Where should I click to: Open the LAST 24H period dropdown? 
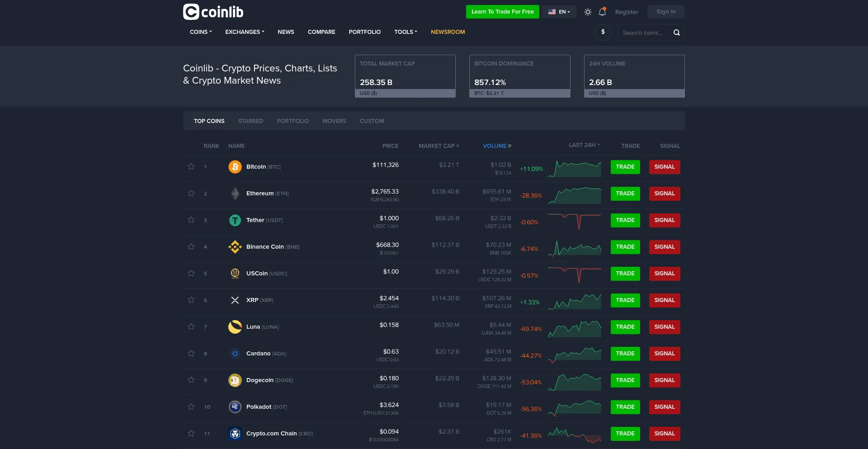[584, 145]
